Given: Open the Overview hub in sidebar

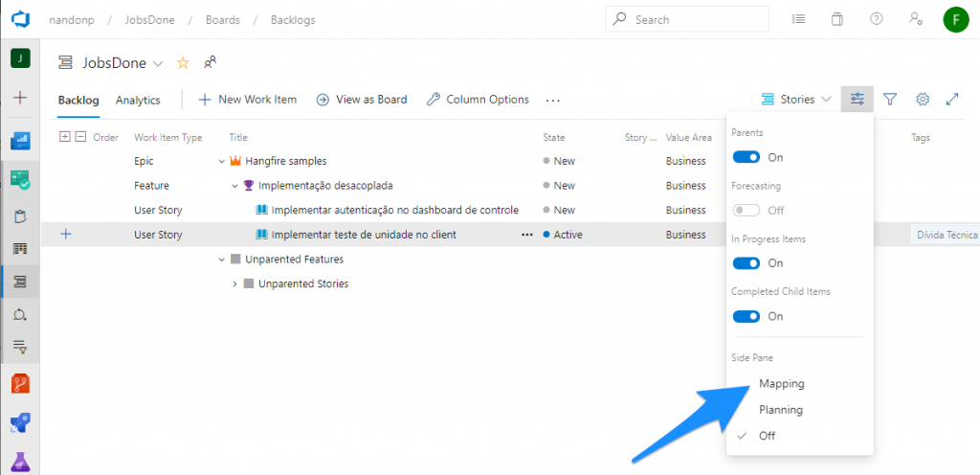Looking at the screenshot, I should [x=20, y=141].
